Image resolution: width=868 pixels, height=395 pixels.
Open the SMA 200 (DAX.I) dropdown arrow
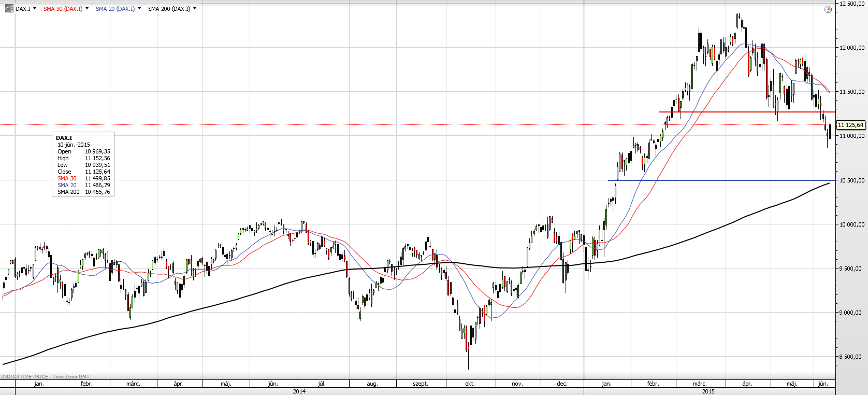(x=195, y=8)
